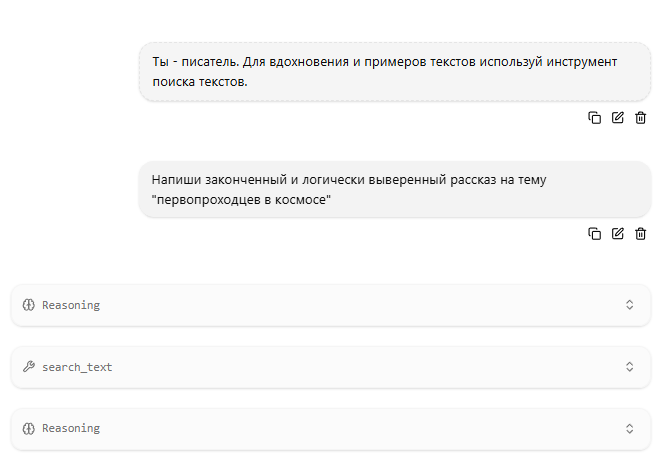Click quoted phrase 'первопроходцев в космосе'
This screenshot has height=459, width=662.
[x=241, y=199]
